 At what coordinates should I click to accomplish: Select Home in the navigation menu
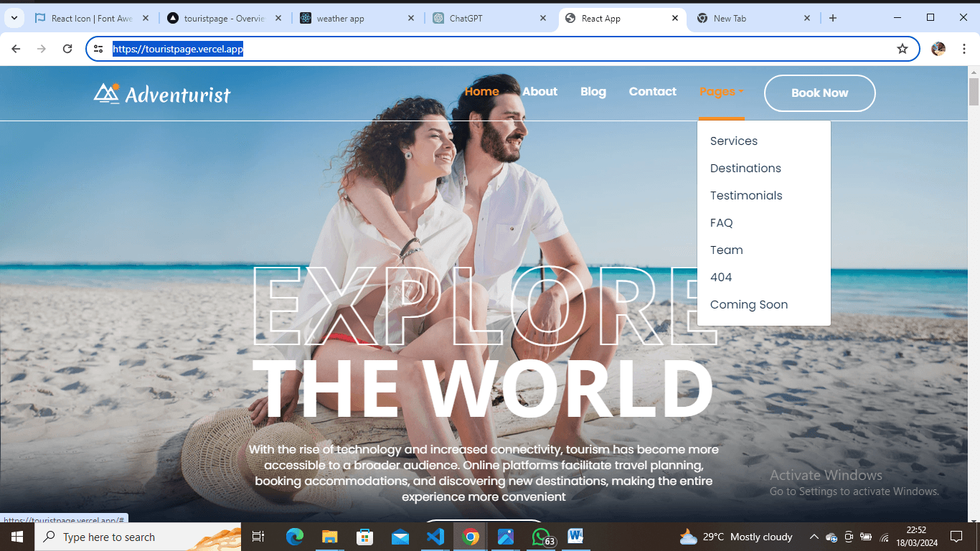[481, 92]
